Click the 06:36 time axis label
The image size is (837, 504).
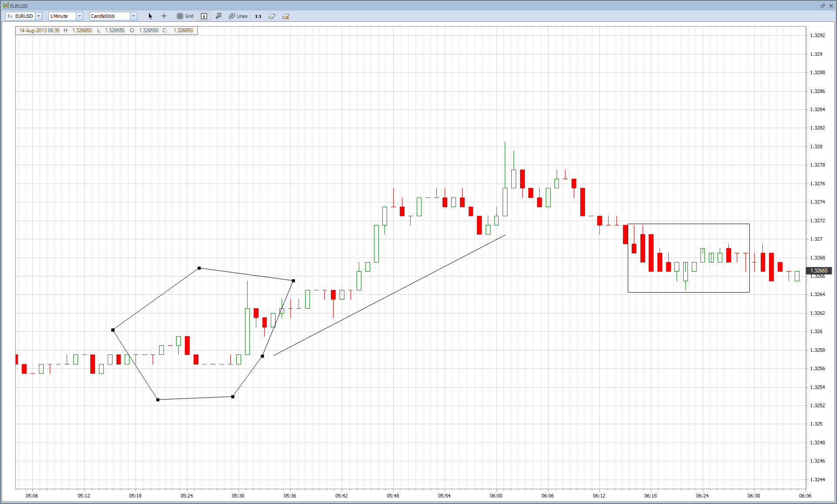[805, 496]
